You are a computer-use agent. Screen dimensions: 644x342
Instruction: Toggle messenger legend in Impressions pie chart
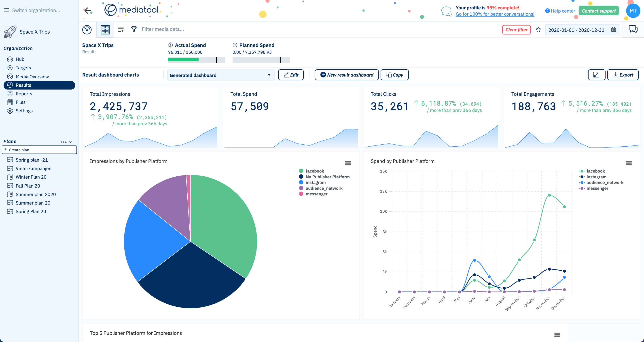click(x=316, y=194)
